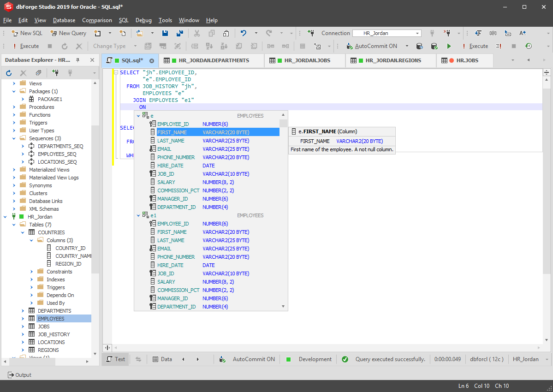The height and width of the screenshot is (392, 553).
Task: Switch to the HR_JORDAN.REGIONS tab
Action: click(392, 60)
